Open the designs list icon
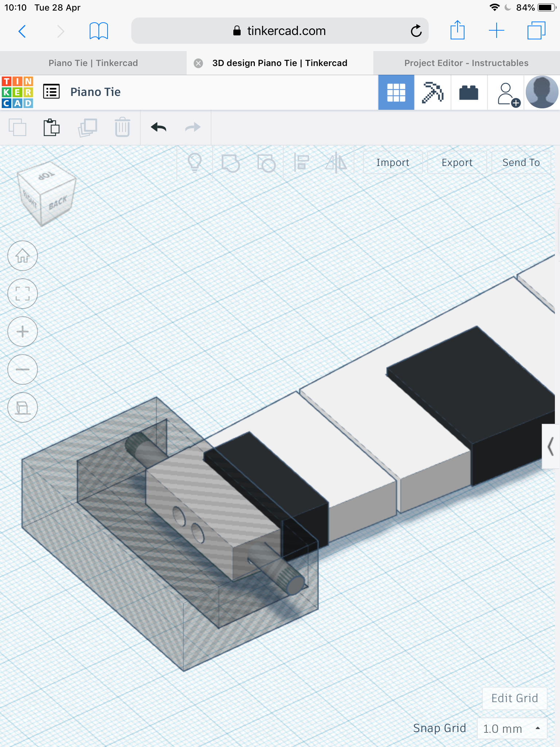The width and height of the screenshot is (560, 747). coord(51,92)
